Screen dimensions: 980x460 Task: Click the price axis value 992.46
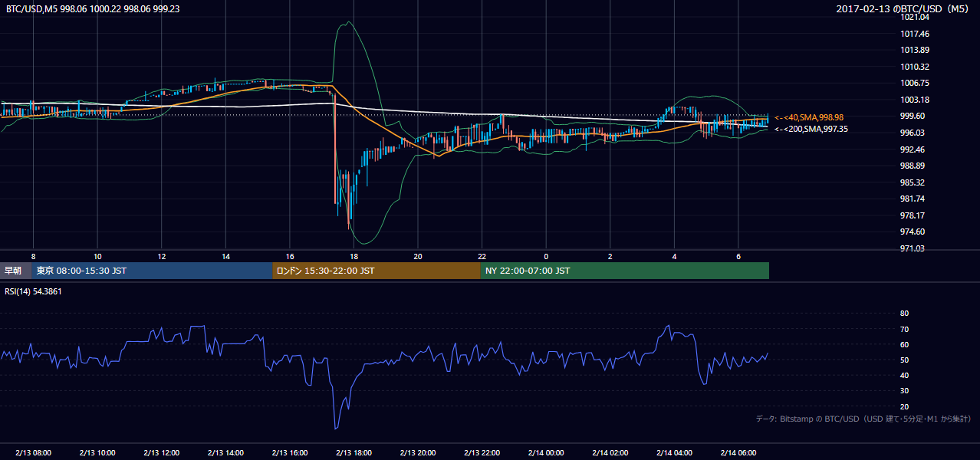point(913,149)
